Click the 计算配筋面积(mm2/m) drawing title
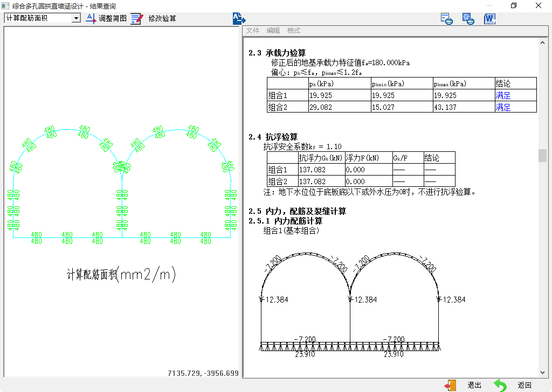 click(121, 274)
